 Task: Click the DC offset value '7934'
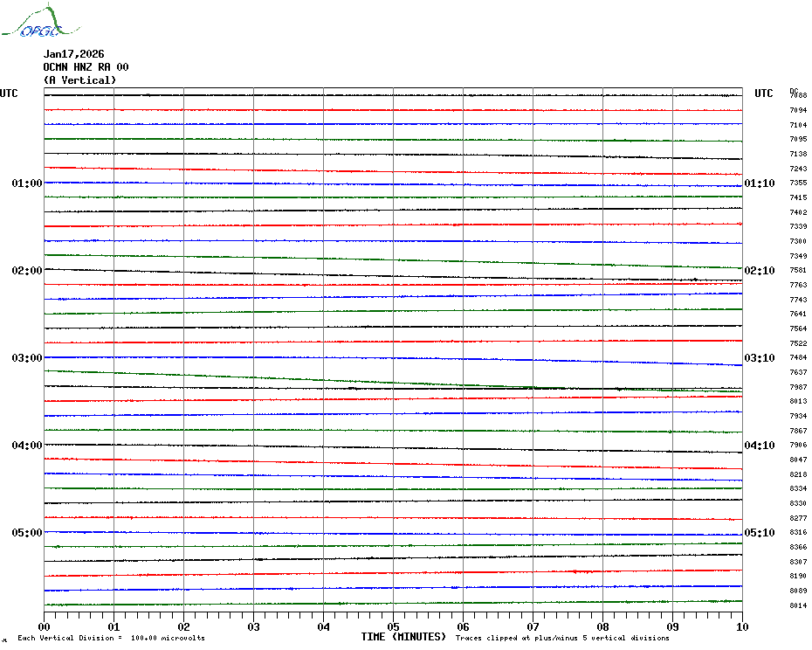(x=798, y=416)
